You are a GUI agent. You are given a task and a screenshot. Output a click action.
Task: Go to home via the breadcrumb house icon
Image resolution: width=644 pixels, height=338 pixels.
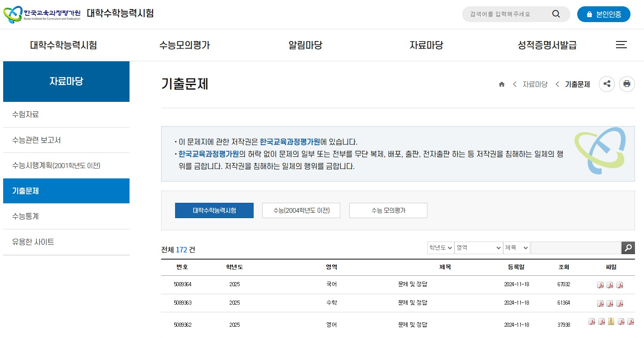click(502, 84)
